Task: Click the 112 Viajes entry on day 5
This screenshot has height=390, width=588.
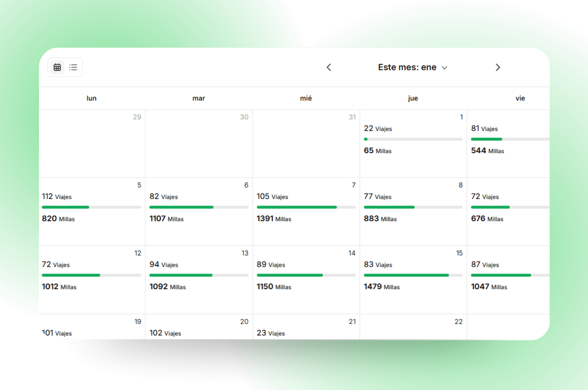Action: tap(57, 196)
